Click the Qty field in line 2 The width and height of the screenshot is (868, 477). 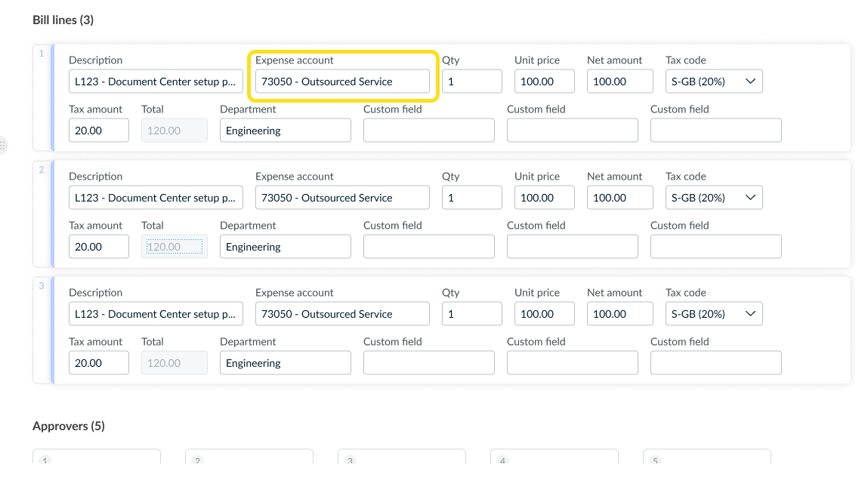click(471, 198)
